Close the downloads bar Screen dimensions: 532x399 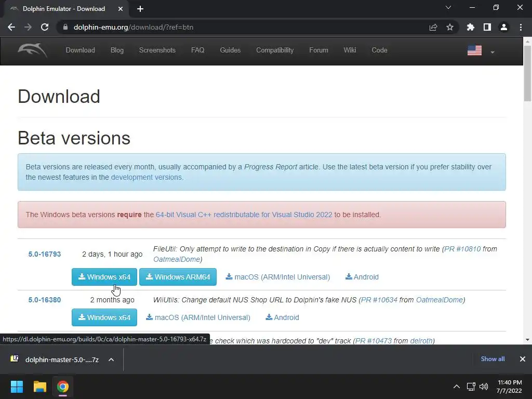pyautogui.click(x=523, y=359)
